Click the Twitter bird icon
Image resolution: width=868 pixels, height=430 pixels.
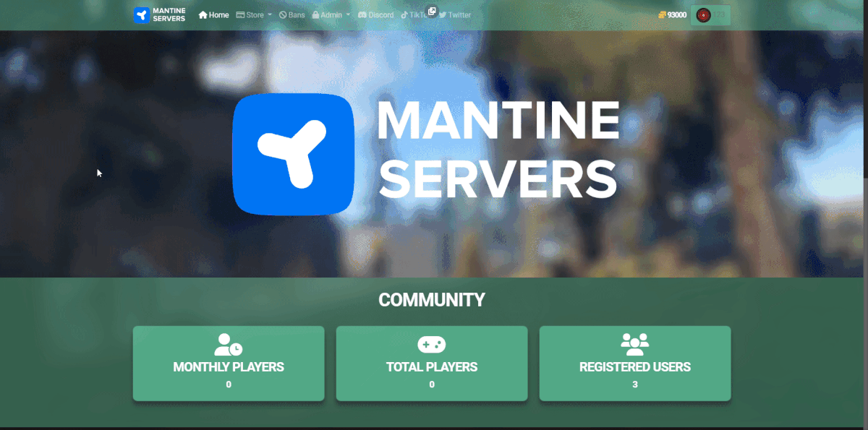(442, 14)
